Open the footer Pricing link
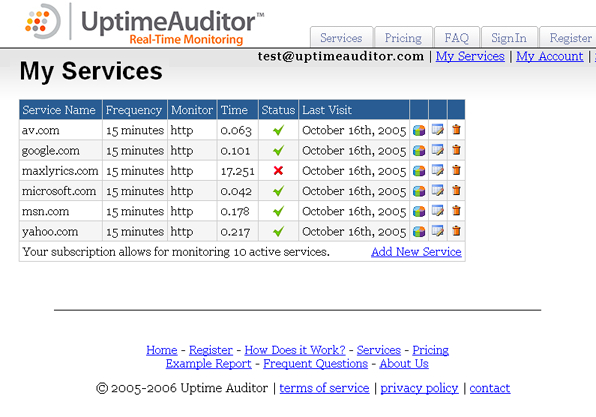596x417 pixels. (431, 350)
